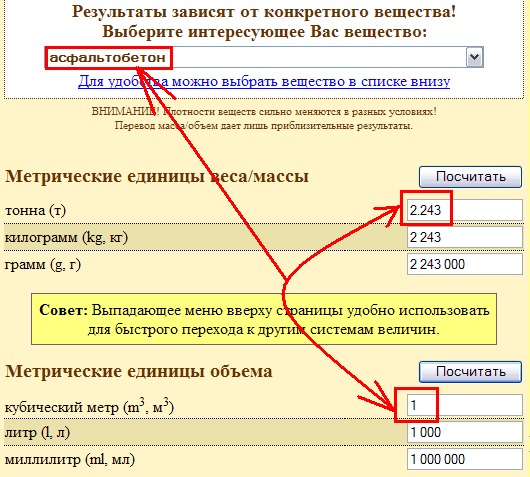Focus the литр (l, л) input field

[465, 432]
